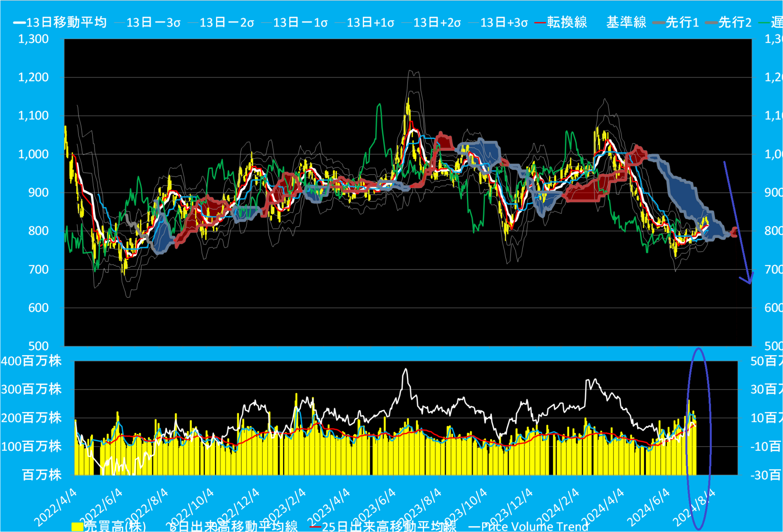Select the 転換線 legend entry
Screen dimensions: 783x532
[561, 22]
